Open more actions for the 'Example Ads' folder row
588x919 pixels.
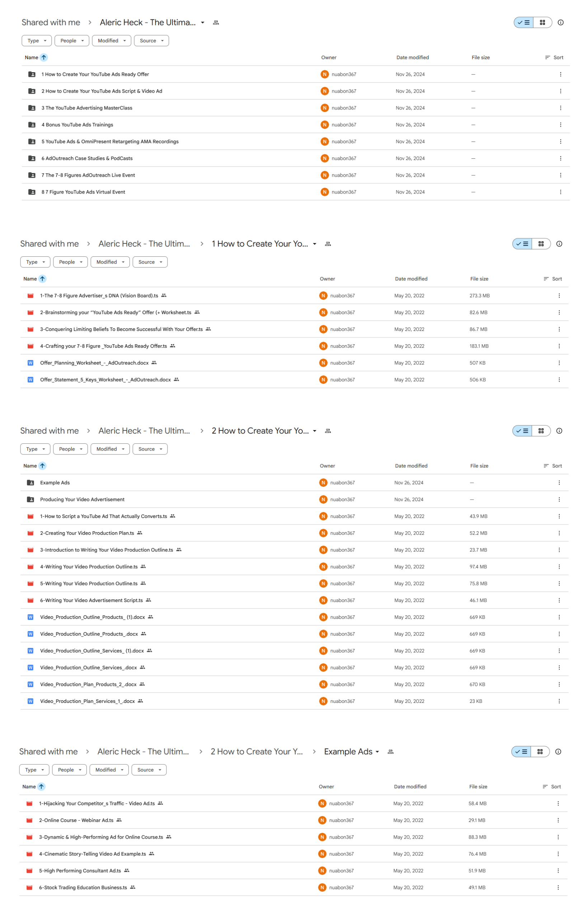pyautogui.click(x=559, y=482)
